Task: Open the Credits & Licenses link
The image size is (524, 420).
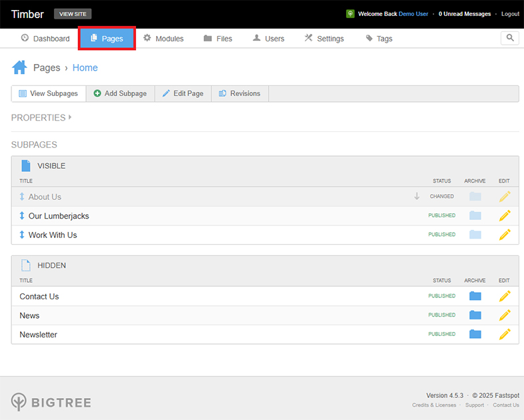Action: click(x=434, y=405)
